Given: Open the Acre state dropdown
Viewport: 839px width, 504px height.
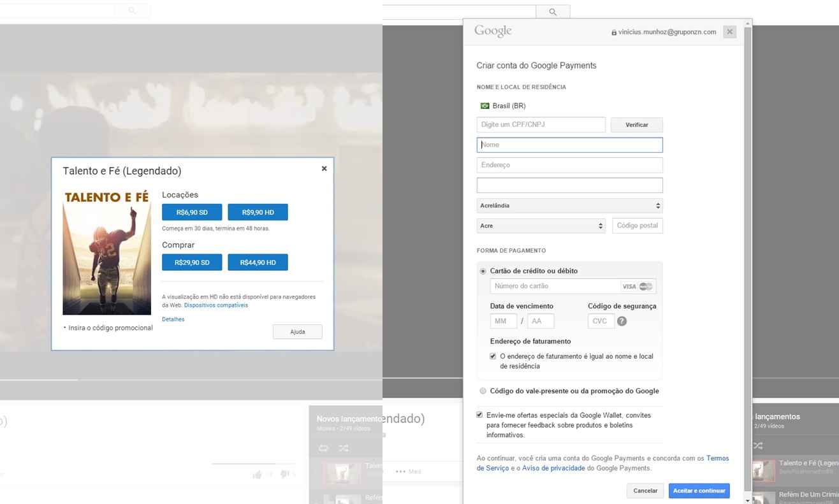Looking at the screenshot, I should click(x=541, y=226).
